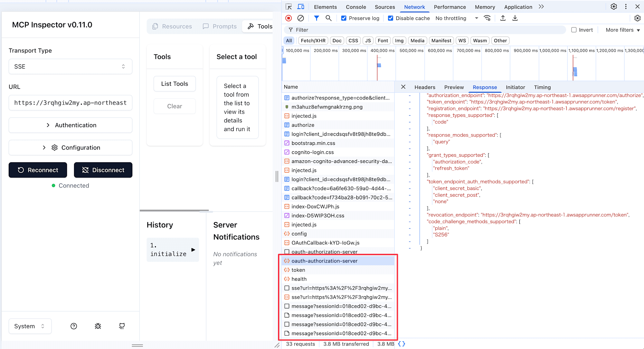
Task: Open Network panel settings gear
Action: click(637, 18)
